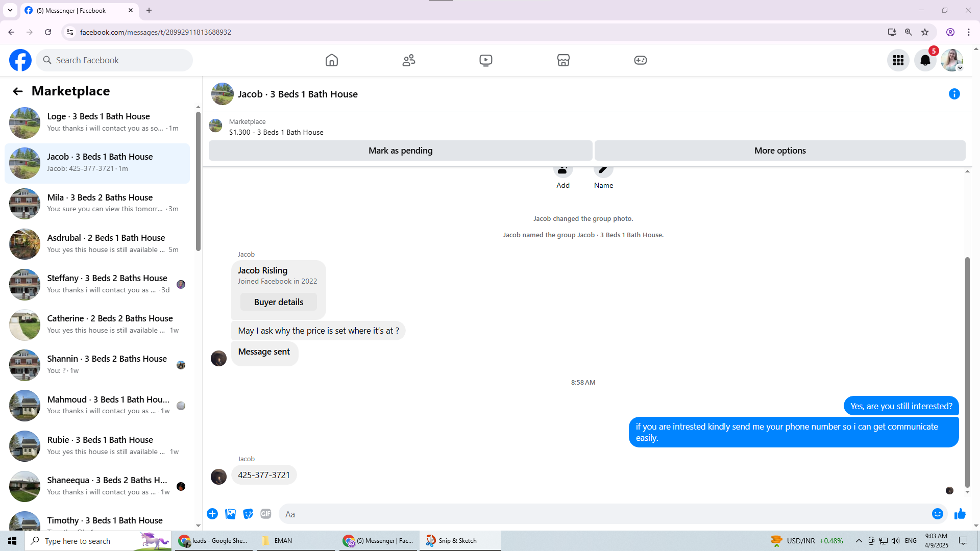Open the Chrome three-dot menu
The width and height of the screenshot is (980, 551).
(x=969, y=32)
